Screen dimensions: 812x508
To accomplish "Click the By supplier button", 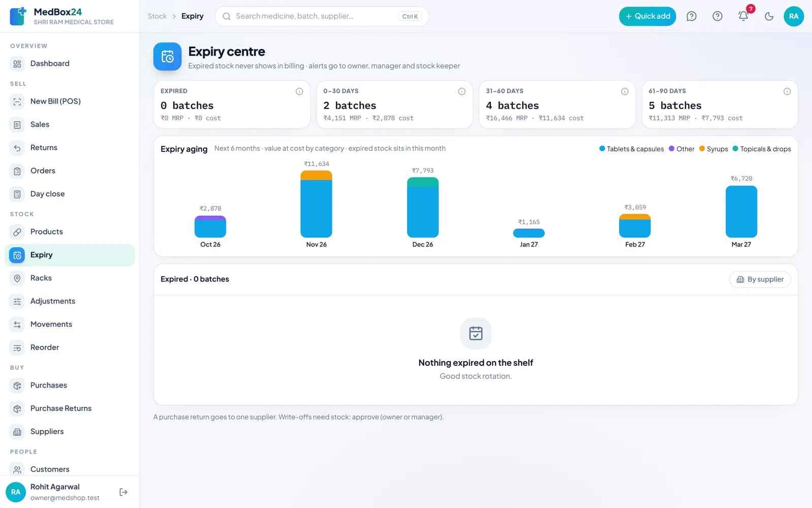I will pyautogui.click(x=760, y=279).
